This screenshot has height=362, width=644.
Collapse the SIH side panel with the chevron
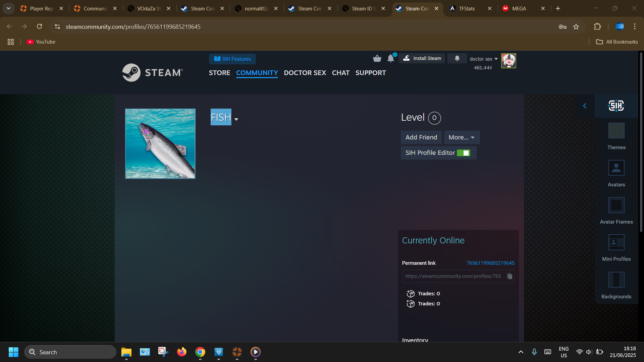pyautogui.click(x=585, y=106)
